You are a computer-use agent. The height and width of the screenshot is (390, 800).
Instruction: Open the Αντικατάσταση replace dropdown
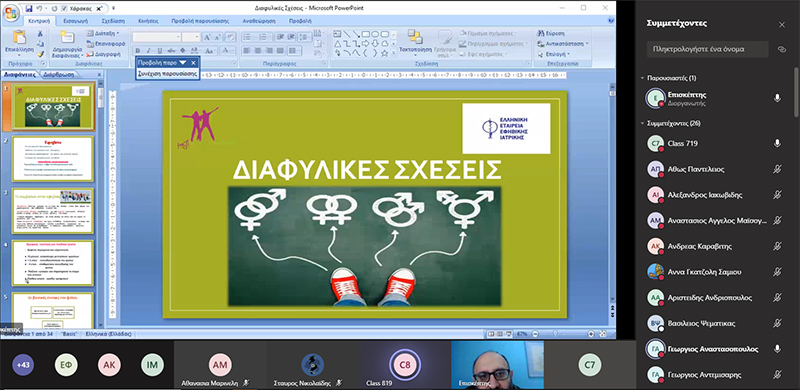563,43
